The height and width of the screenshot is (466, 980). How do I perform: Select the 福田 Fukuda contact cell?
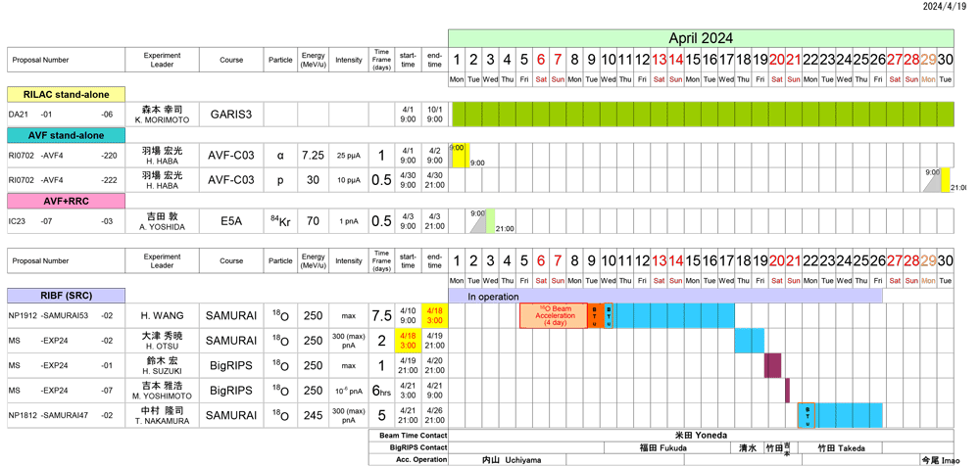[x=666, y=447]
